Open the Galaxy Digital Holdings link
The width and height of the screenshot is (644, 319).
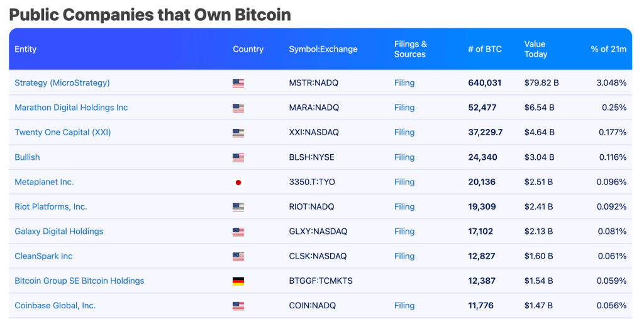[58, 232]
